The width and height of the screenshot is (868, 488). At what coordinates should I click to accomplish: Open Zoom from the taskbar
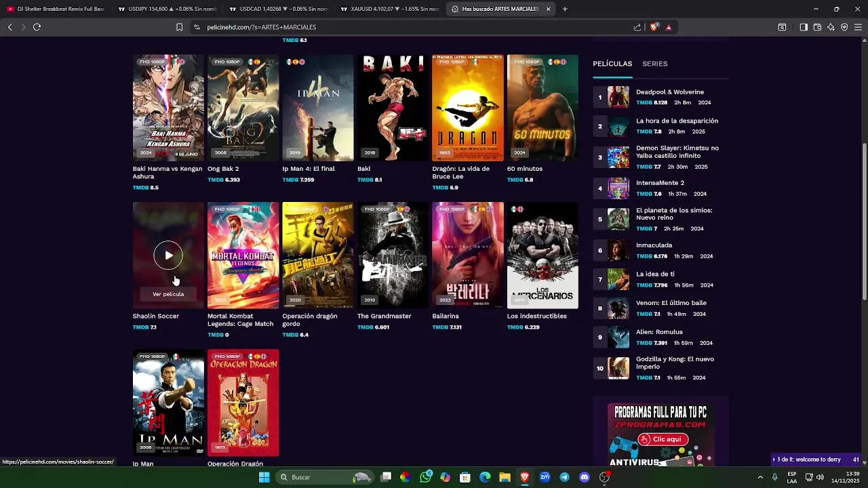tap(545, 477)
